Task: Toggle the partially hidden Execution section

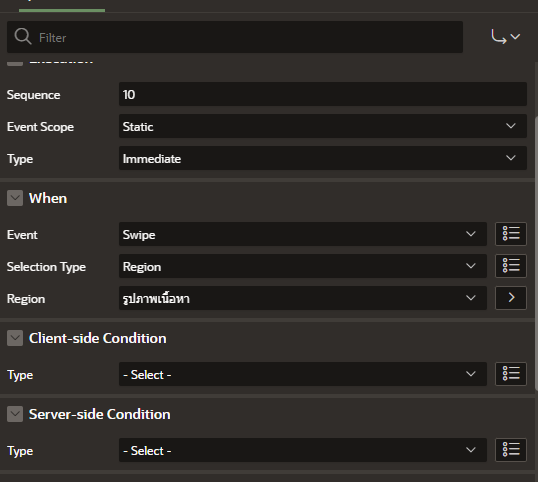Action: [15, 63]
